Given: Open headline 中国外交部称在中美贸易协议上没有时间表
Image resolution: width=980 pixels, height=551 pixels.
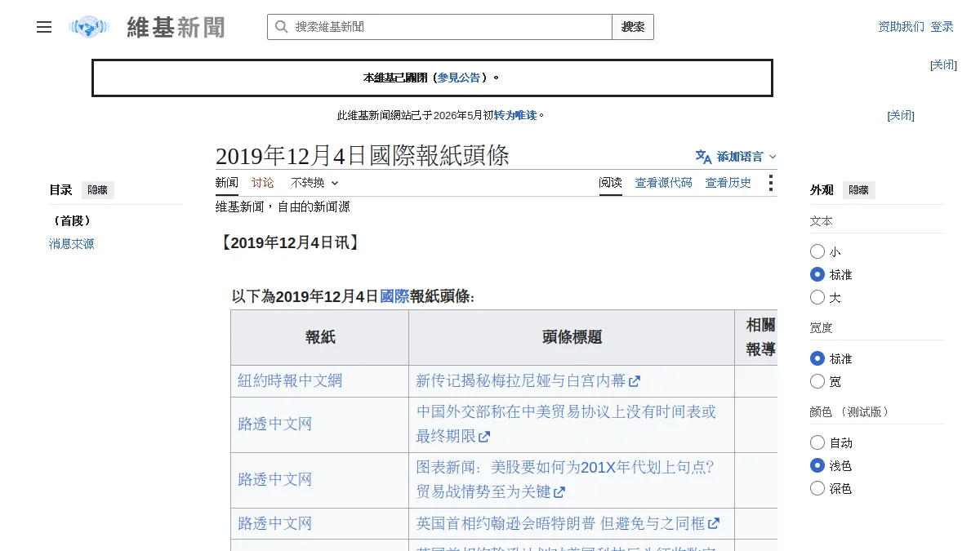Looking at the screenshot, I should point(566,424).
